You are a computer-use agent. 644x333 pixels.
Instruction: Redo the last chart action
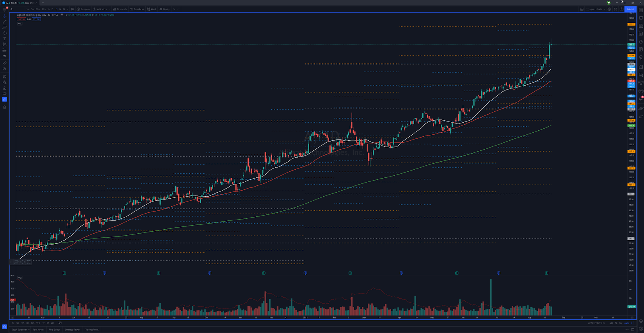click(178, 9)
